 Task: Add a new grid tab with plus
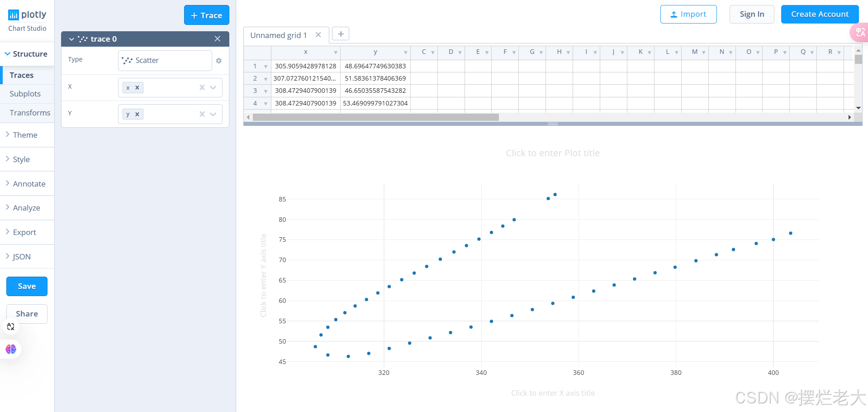[x=341, y=34]
